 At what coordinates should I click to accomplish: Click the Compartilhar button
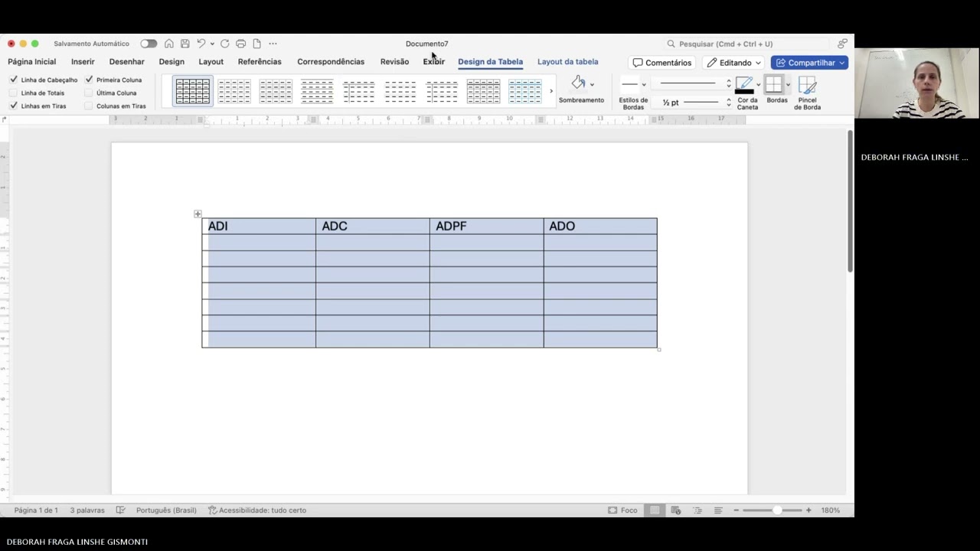(x=809, y=63)
